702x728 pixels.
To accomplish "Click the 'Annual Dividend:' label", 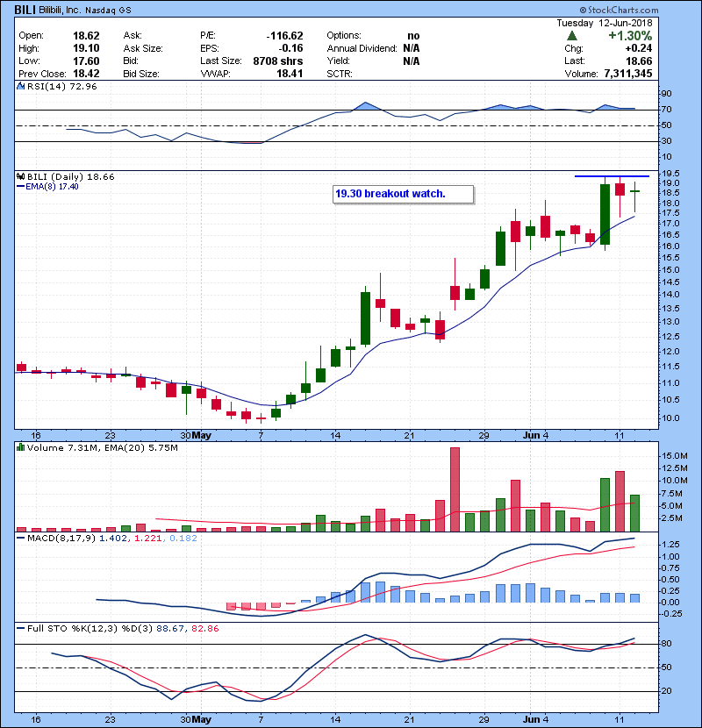I will click(362, 48).
